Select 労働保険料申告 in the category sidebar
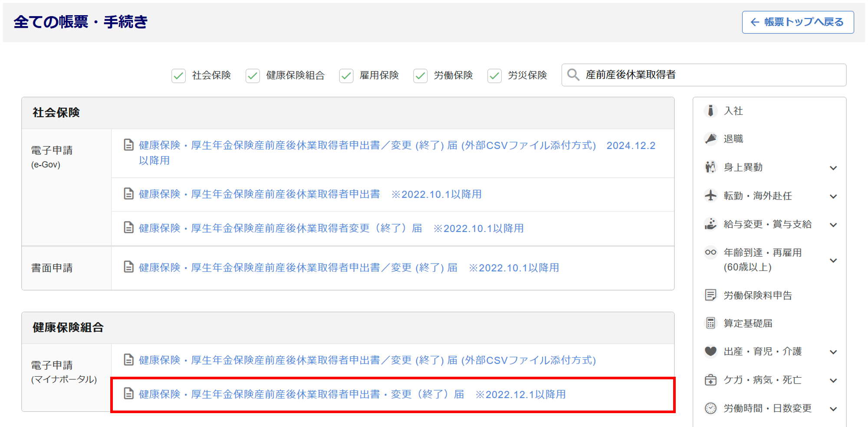868x427 pixels. (x=758, y=295)
